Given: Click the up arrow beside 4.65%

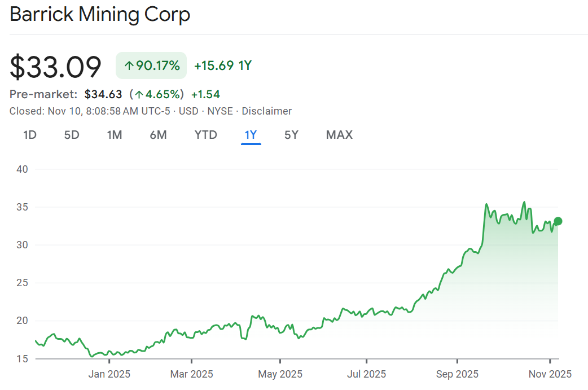Looking at the screenshot, I should coord(138,94).
